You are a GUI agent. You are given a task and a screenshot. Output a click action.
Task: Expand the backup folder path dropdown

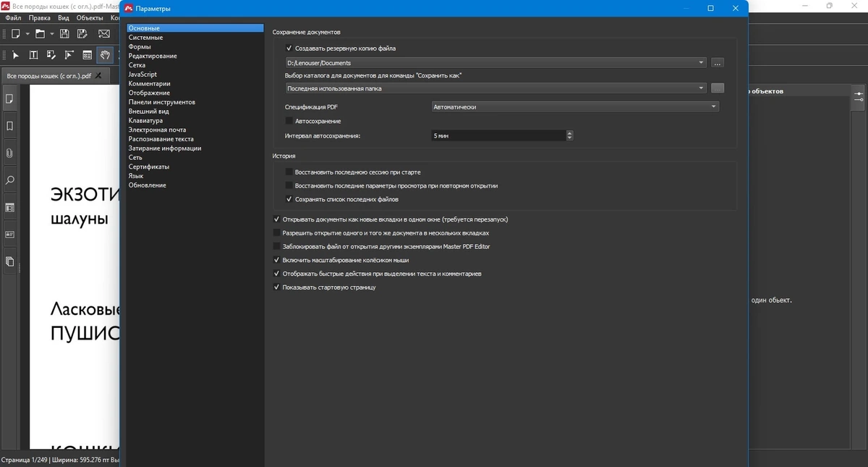coord(495,63)
